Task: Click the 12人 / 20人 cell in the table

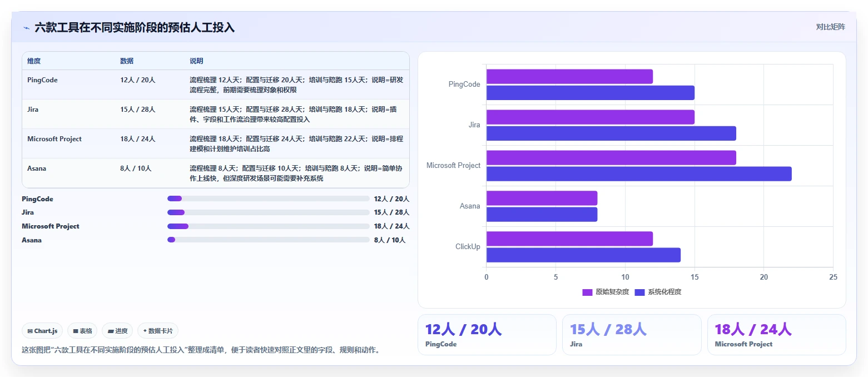Action: pyautogui.click(x=137, y=80)
